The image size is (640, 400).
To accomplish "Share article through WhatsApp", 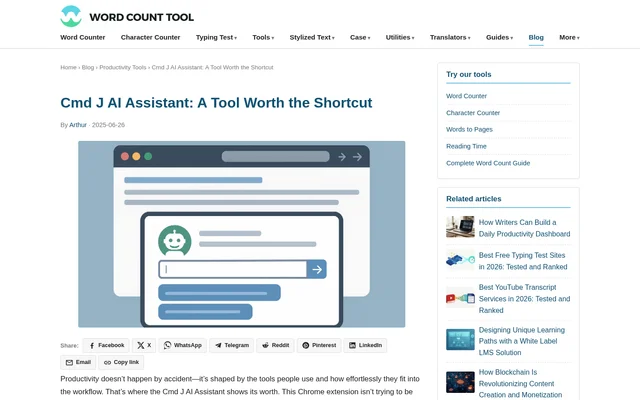I will coord(182,345).
